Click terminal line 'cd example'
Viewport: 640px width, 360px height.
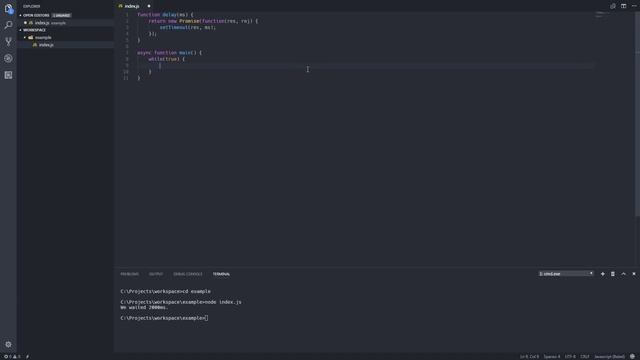click(165, 291)
